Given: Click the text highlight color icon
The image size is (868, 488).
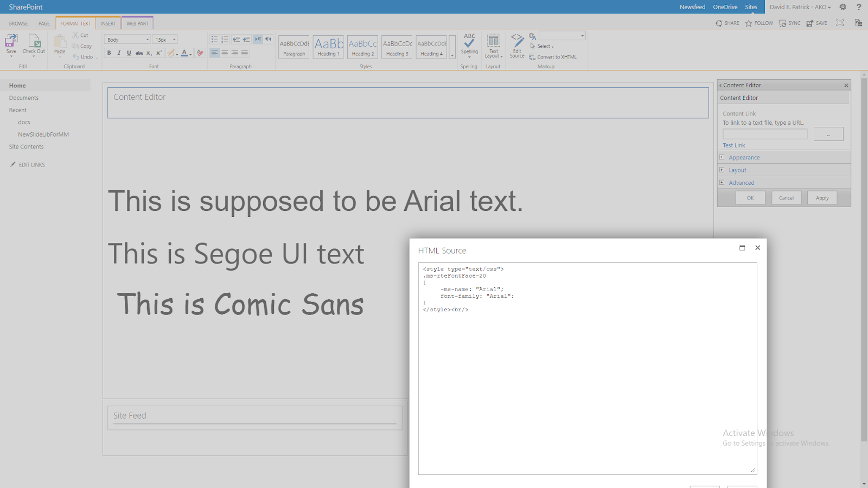Looking at the screenshot, I should 171,53.
